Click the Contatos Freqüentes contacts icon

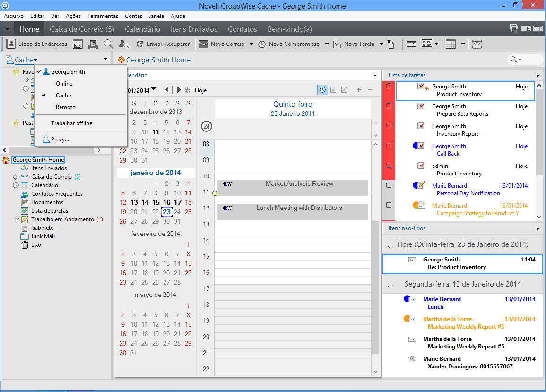(25, 194)
